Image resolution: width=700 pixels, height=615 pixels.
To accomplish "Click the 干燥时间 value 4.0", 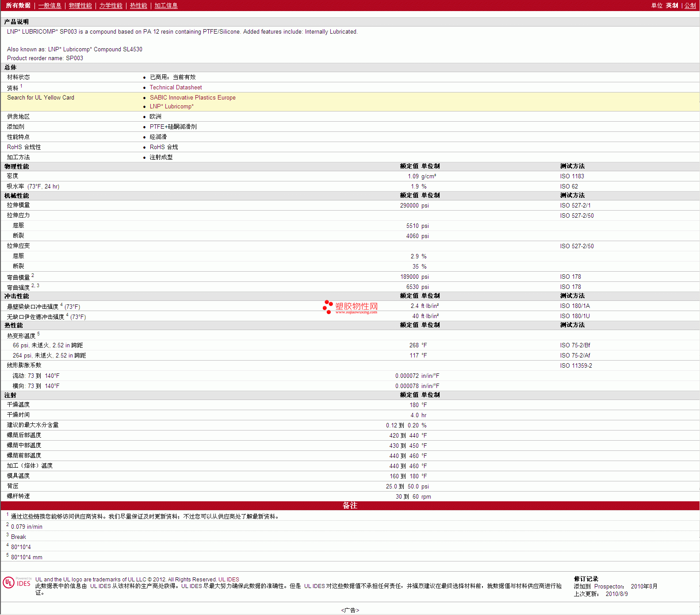I will pos(415,415).
